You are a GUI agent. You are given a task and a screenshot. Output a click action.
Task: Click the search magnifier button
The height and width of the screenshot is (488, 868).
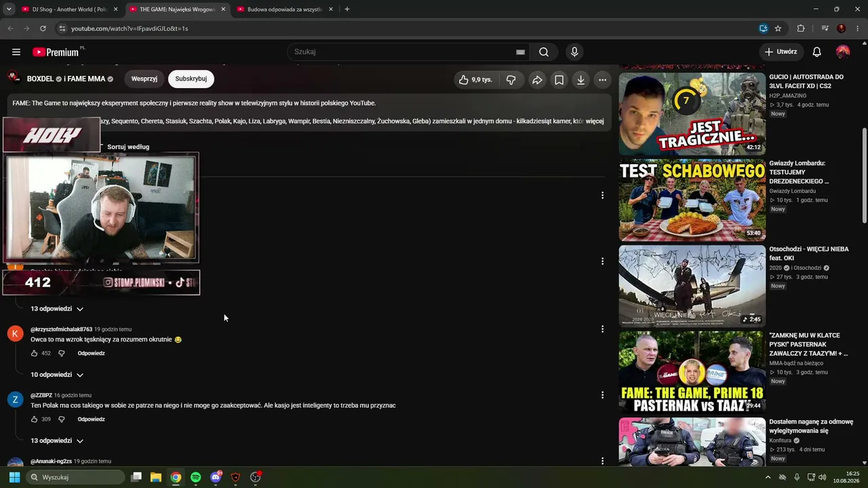point(544,52)
